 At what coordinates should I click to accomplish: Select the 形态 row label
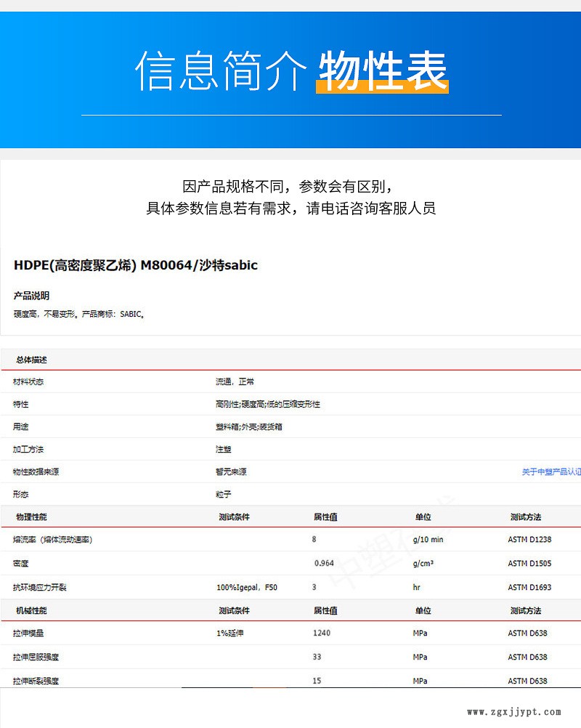click(x=21, y=495)
